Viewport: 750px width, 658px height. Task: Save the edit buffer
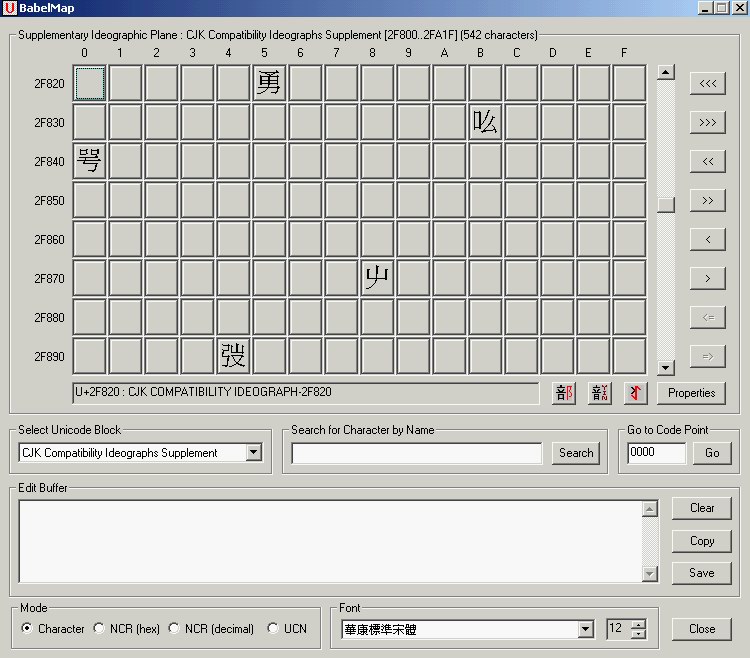[702, 573]
